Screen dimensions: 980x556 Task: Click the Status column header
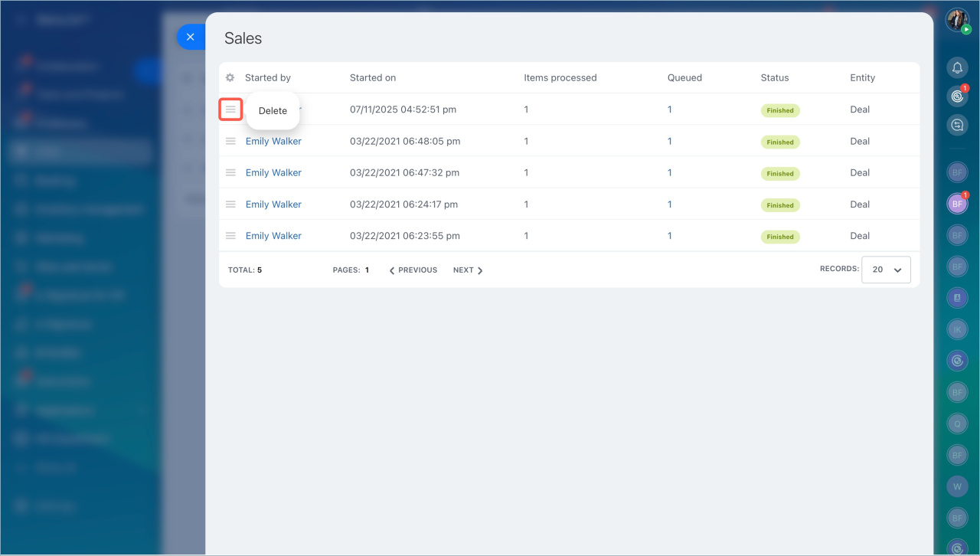click(x=774, y=77)
